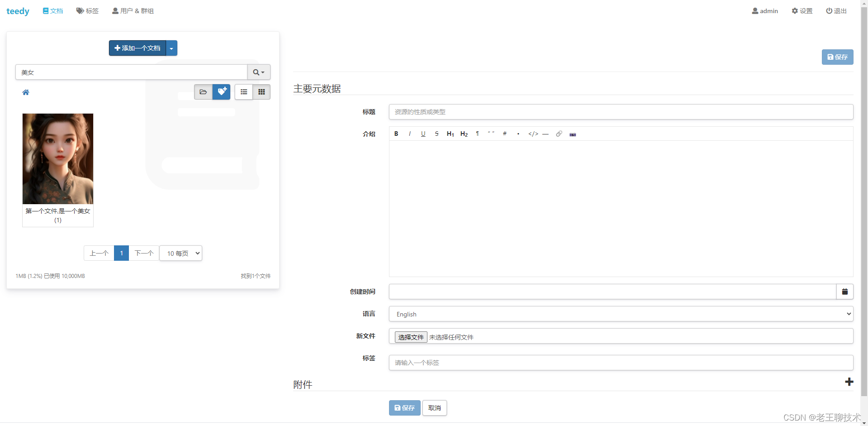The image size is (868, 426).
Task: Apply italic formatting in the editor toolbar
Action: (x=409, y=134)
